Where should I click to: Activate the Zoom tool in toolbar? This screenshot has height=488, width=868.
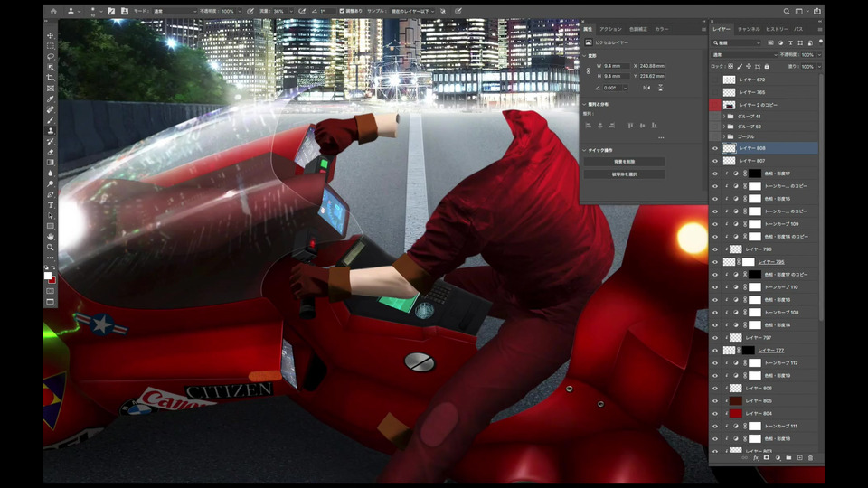pyautogui.click(x=51, y=247)
